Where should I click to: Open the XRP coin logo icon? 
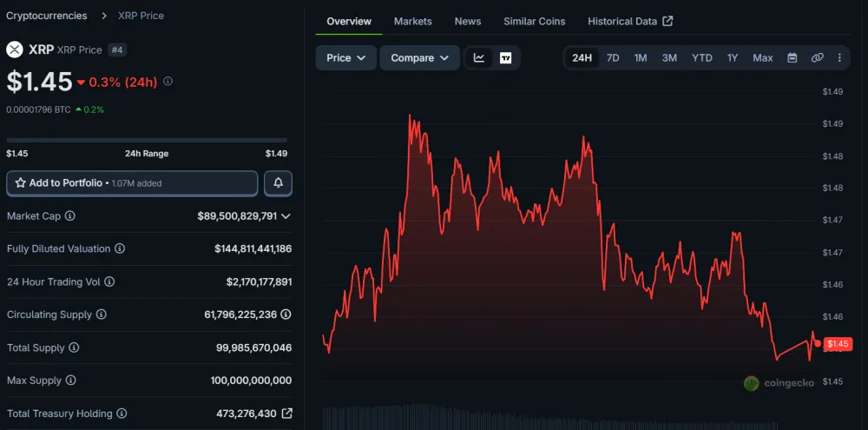(x=15, y=50)
